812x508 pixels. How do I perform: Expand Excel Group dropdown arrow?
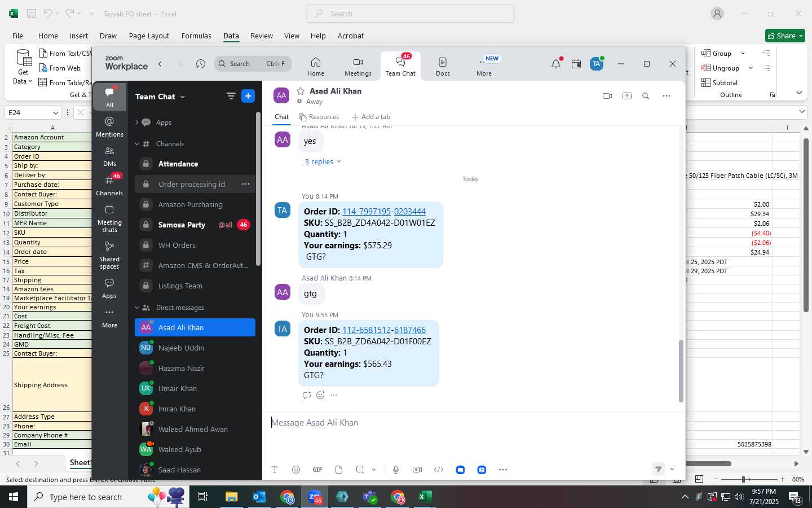743,54
